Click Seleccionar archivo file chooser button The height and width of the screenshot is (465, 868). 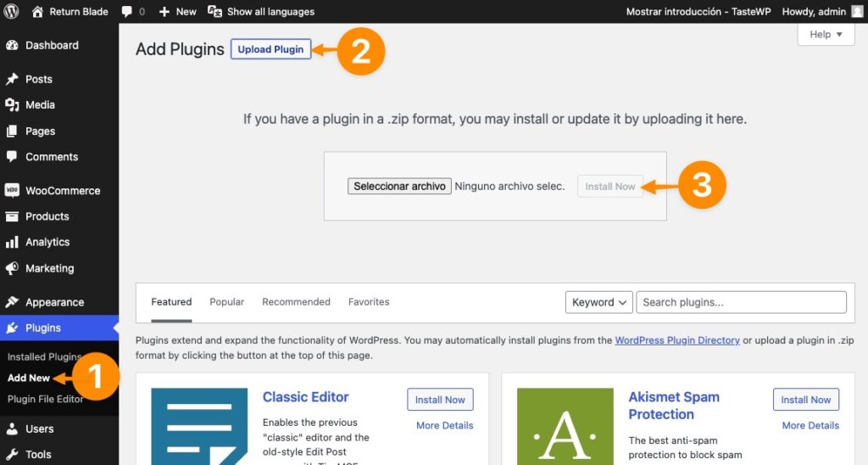point(400,186)
